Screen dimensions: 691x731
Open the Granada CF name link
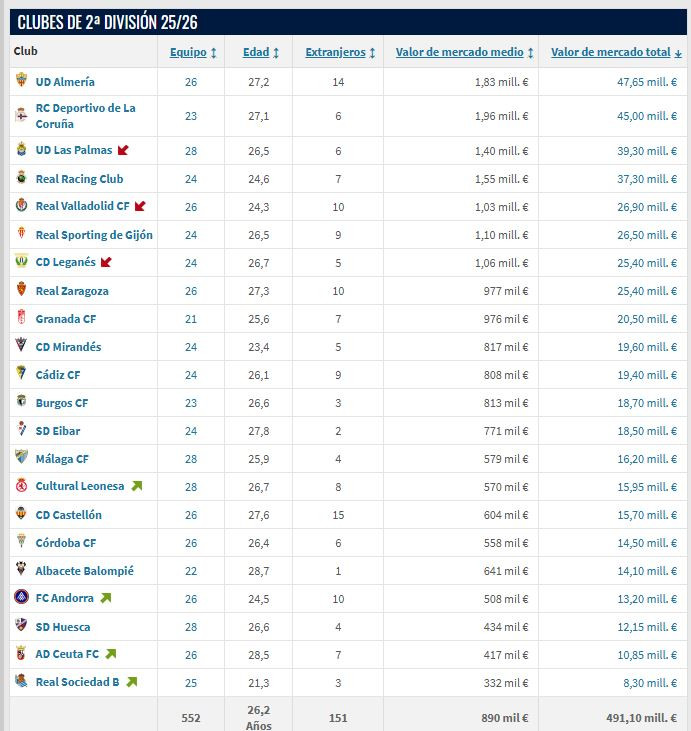66,319
